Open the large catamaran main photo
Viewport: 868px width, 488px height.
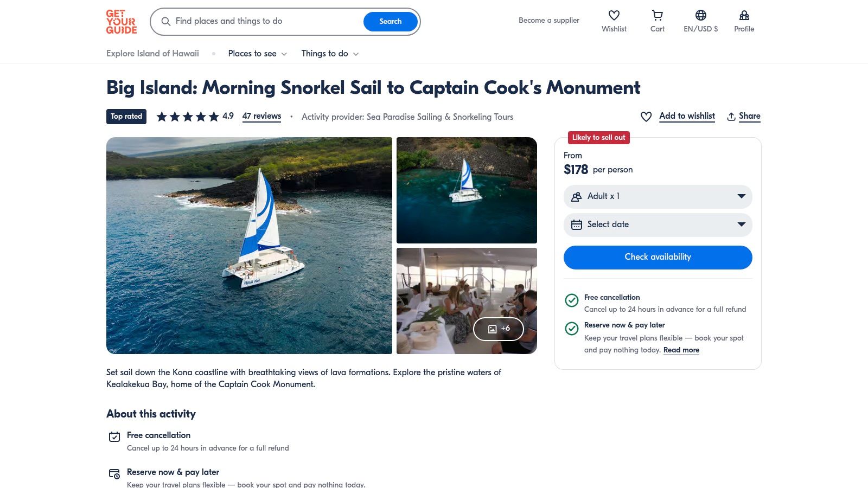click(249, 246)
